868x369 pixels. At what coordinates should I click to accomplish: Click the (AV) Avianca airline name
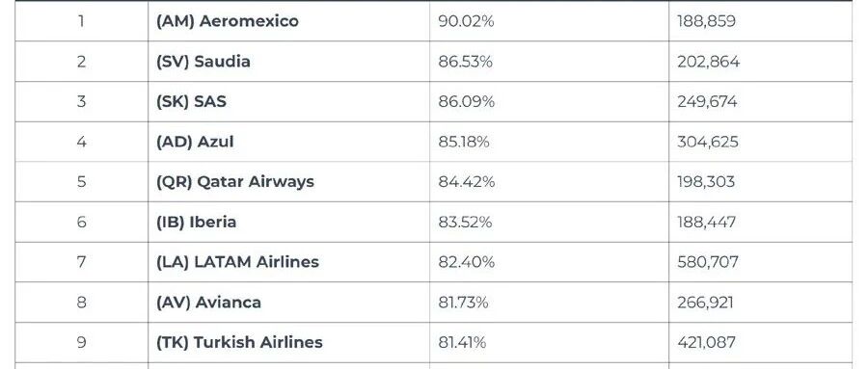point(208,303)
